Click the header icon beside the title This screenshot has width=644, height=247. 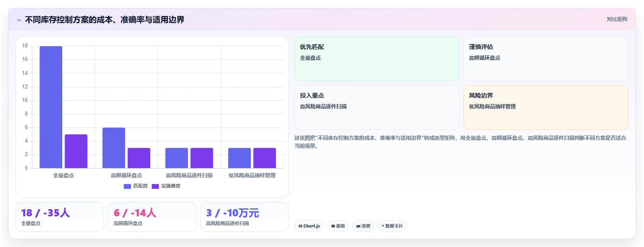pyautogui.click(x=19, y=20)
